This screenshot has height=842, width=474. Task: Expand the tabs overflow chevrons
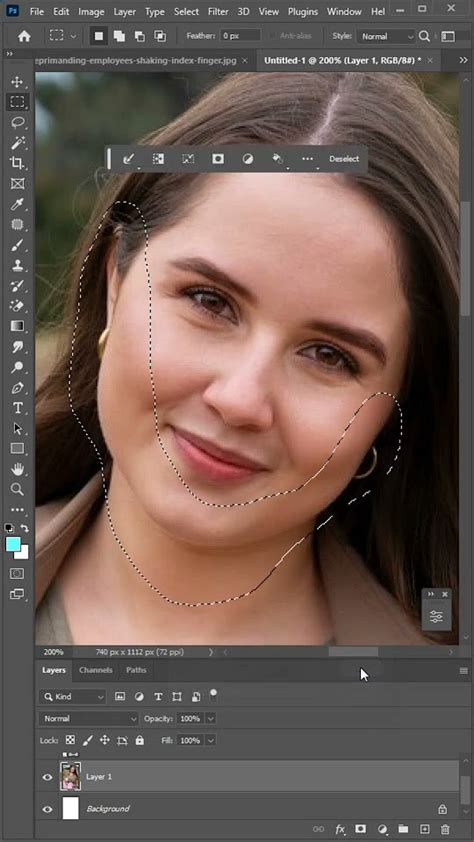point(463,60)
